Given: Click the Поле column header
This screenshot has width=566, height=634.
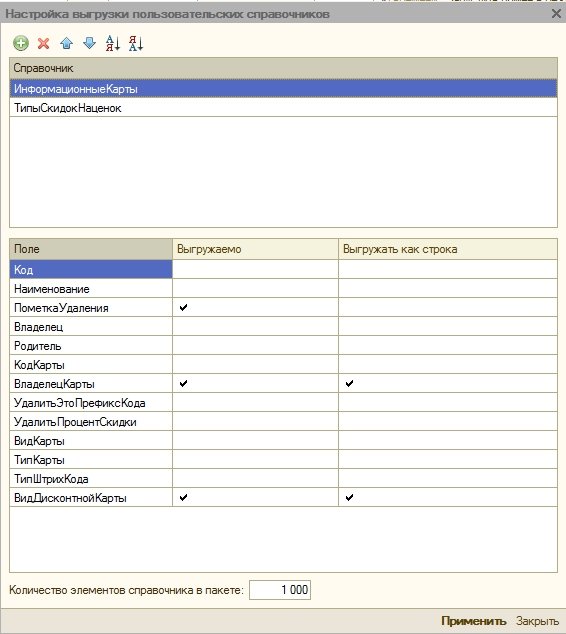Looking at the screenshot, I should [91, 249].
